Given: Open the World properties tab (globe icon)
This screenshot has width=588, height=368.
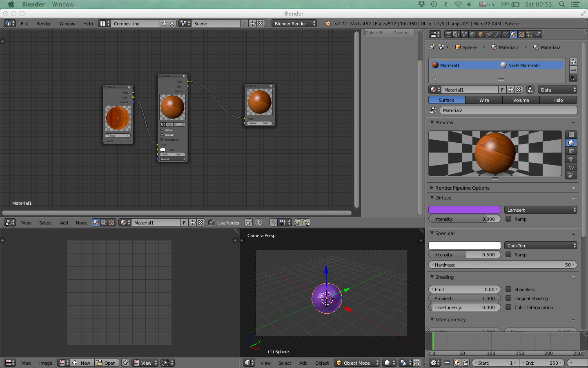Looking at the screenshot, I should 472,34.
